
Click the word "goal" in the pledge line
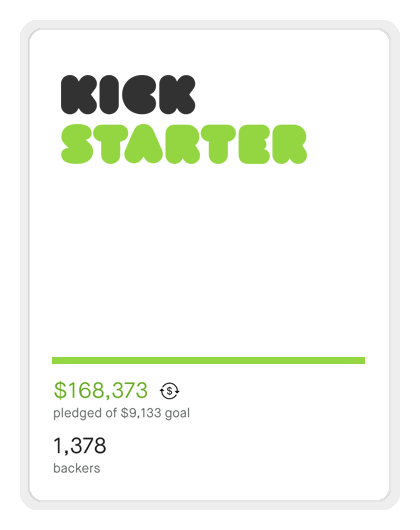coord(177,414)
